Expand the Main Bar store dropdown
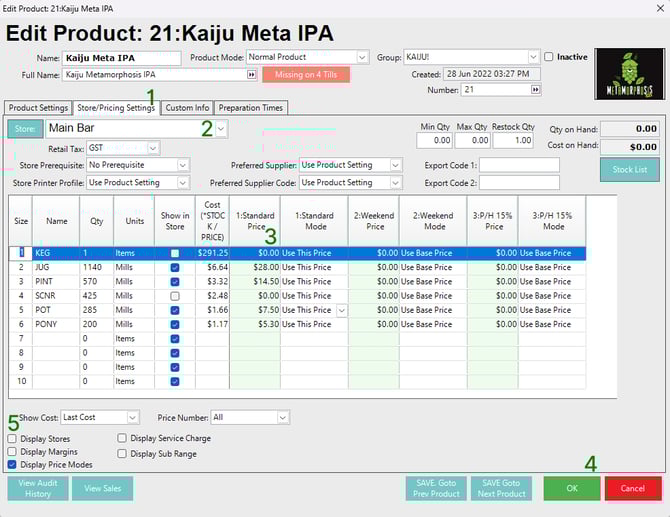 (220, 128)
